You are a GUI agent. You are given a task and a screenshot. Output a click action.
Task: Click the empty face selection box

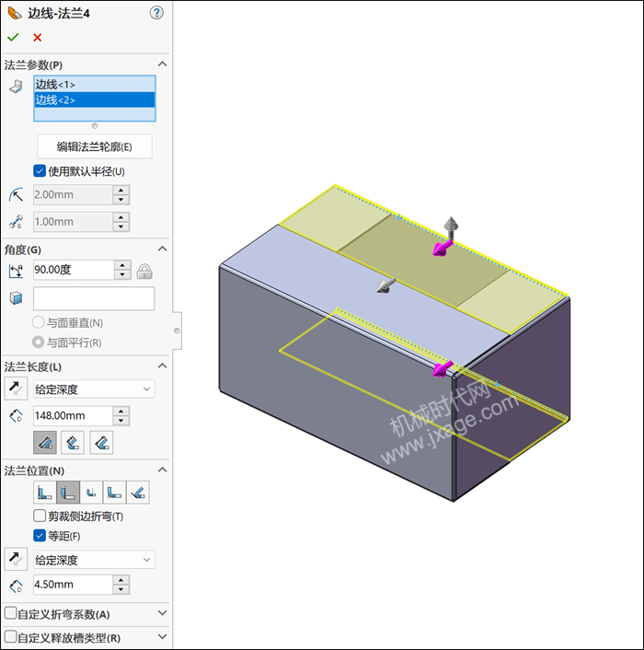coord(94,298)
